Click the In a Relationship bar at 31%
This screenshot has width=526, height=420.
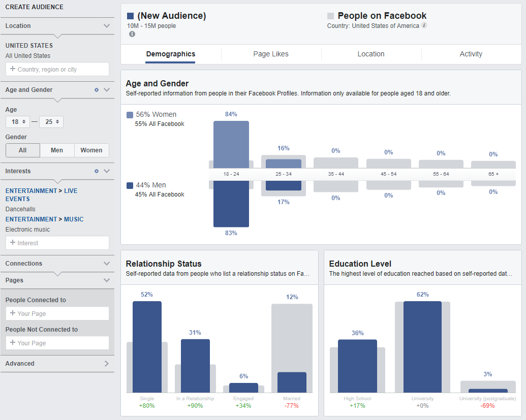point(195,366)
